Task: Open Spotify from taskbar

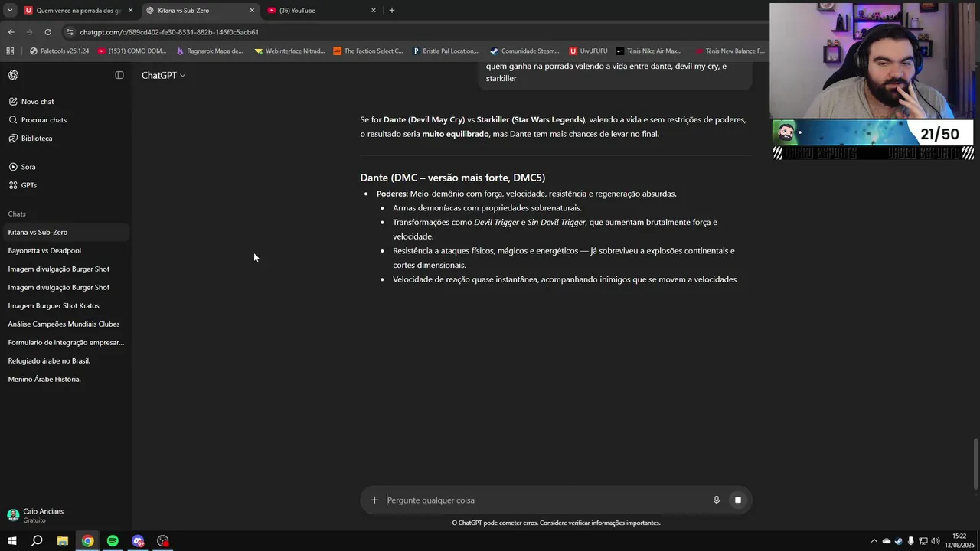Action: tap(113, 541)
